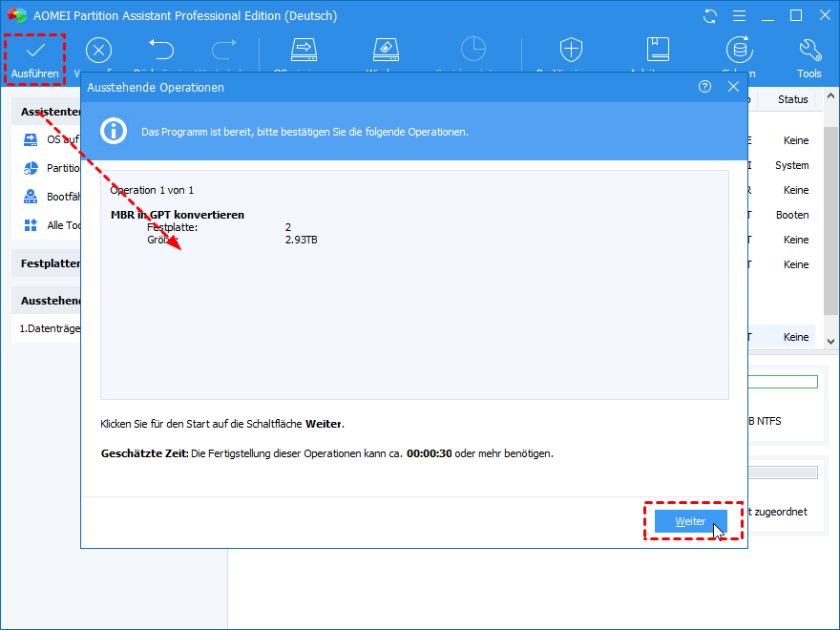The width and height of the screenshot is (840, 630).
Task: Click the help question mark in dialog
Action: click(x=705, y=87)
